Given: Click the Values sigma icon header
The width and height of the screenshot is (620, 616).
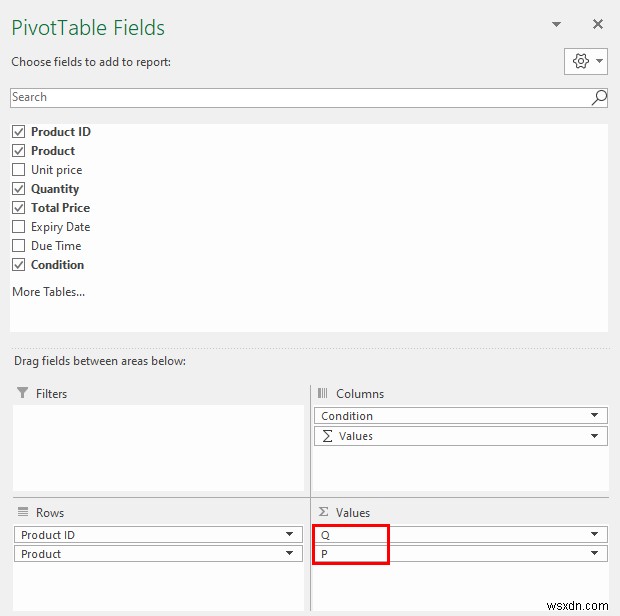Looking at the screenshot, I should (323, 512).
